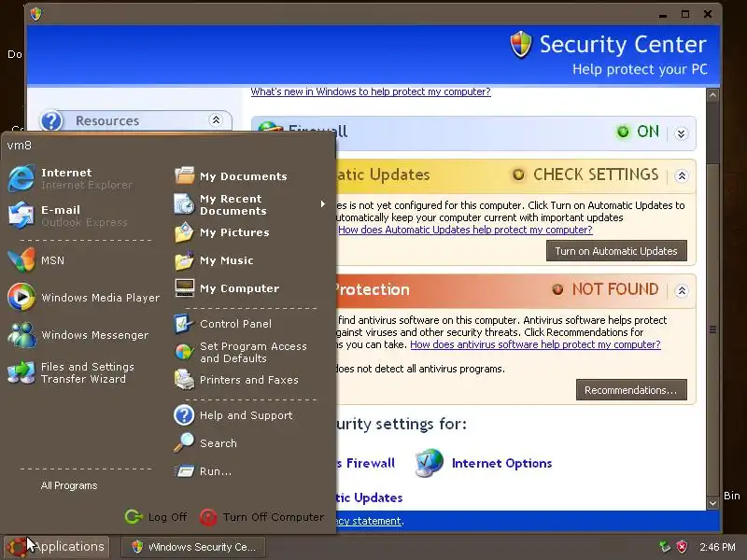Click the Turn Off Computer label

pyautogui.click(x=273, y=517)
